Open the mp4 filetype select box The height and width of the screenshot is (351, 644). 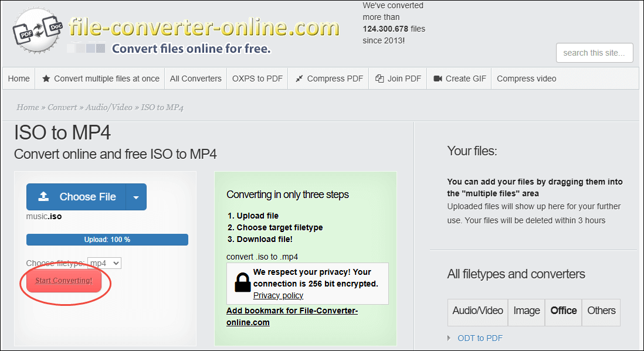pos(104,263)
